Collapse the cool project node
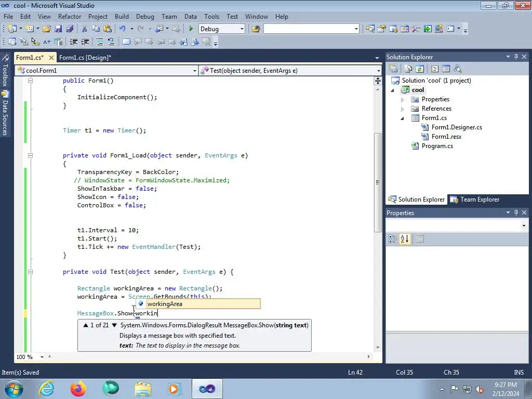 point(393,90)
